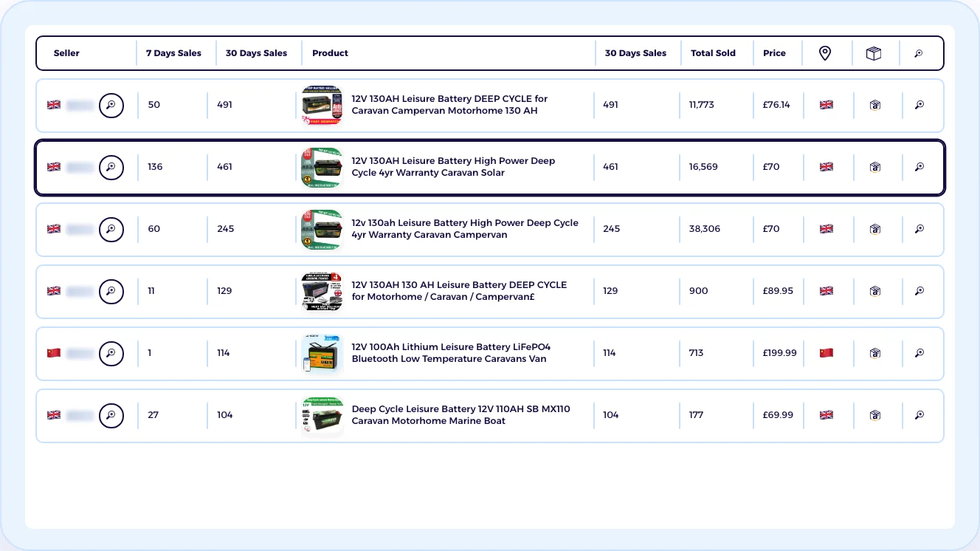This screenshot has height=551, width=980.
Task: Open thumbnail of the Lithium LiFePO4 battery
Action: (x=322, y=353)
